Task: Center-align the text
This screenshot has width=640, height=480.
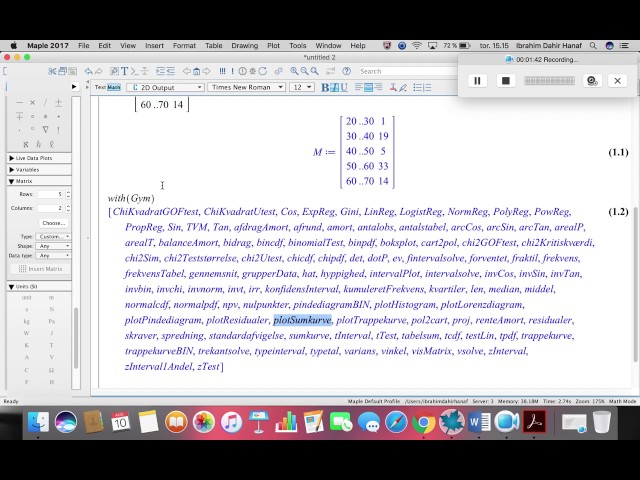Action: pyautogui.click(x=368, y=87)
